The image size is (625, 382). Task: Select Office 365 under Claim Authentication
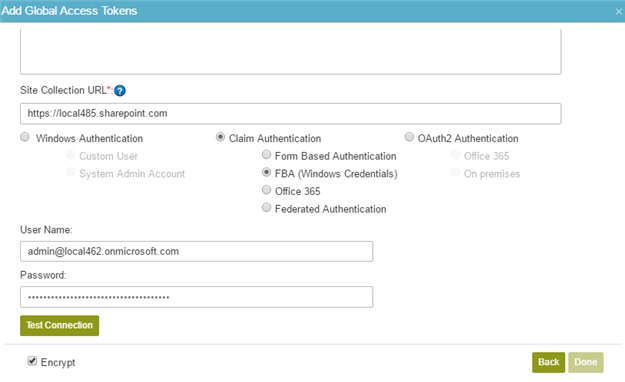tap(266, 190)
